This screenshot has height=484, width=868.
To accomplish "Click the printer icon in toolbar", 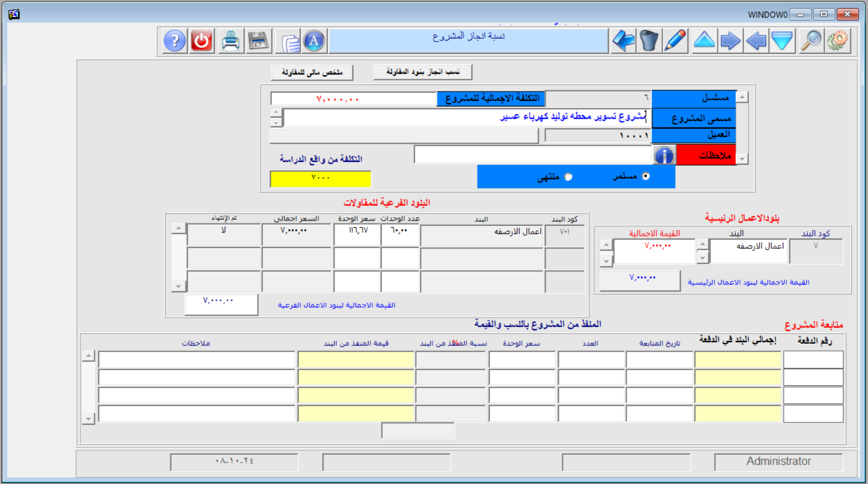I will pos(230,41).
